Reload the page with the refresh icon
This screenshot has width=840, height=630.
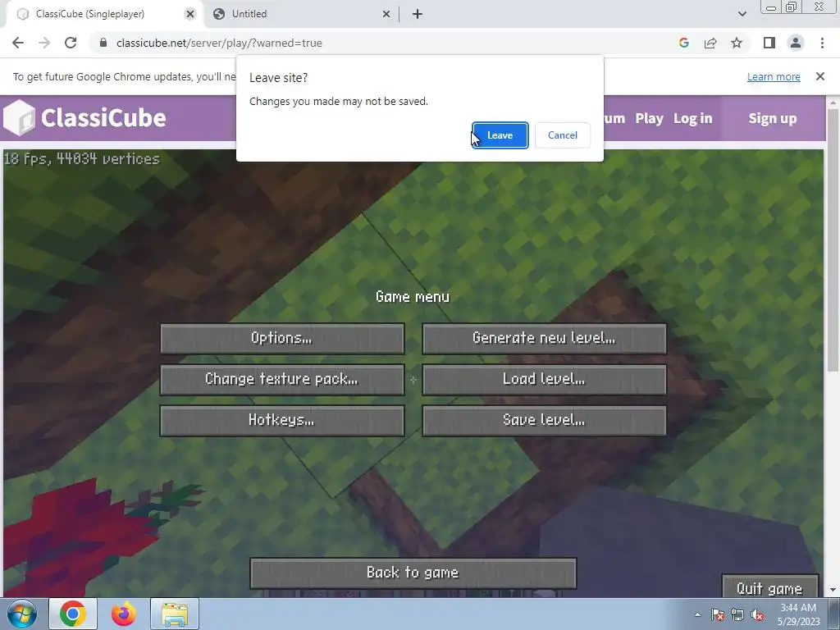coord(71,43)
